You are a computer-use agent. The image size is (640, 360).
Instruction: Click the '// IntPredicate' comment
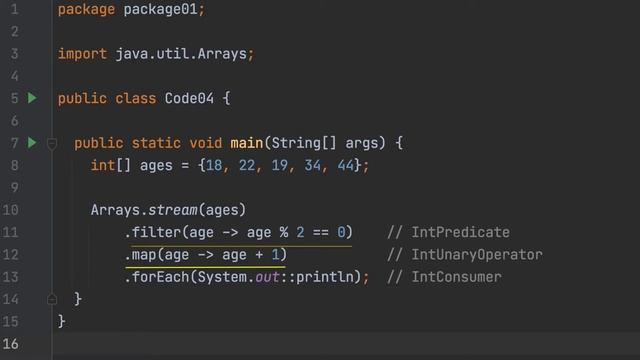tap(448, 232)
